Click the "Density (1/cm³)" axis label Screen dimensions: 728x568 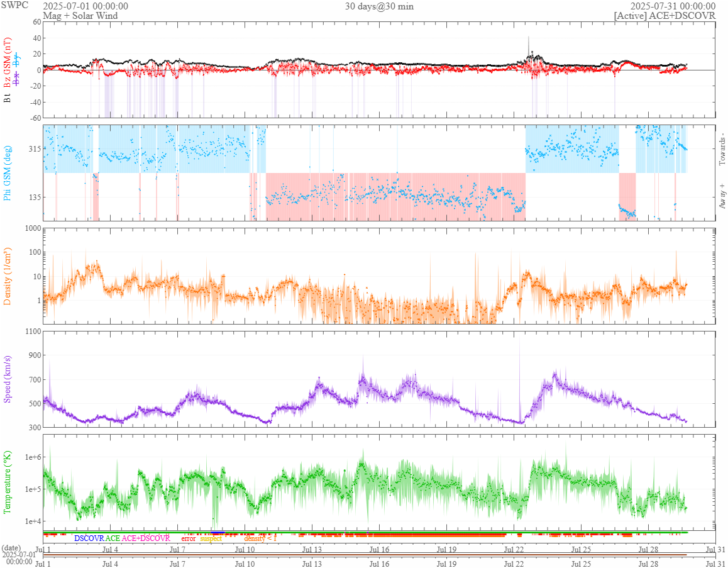[x=7, y=276]
